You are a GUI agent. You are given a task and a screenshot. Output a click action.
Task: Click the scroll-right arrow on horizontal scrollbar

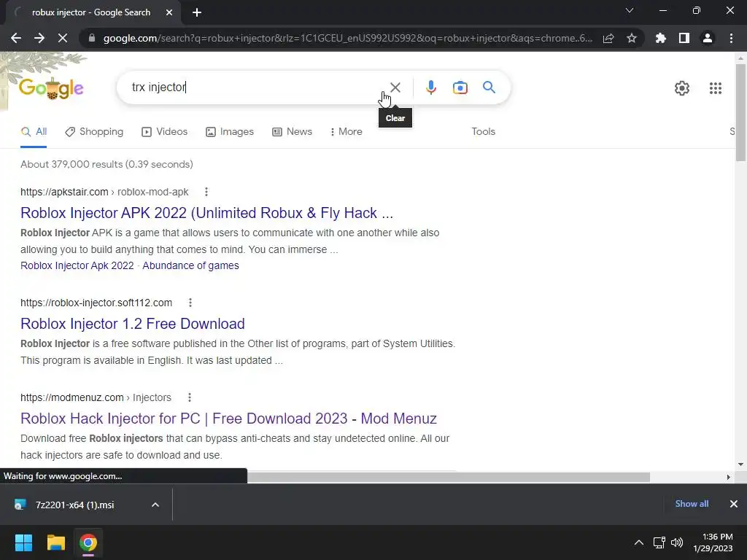coord(728,477)
